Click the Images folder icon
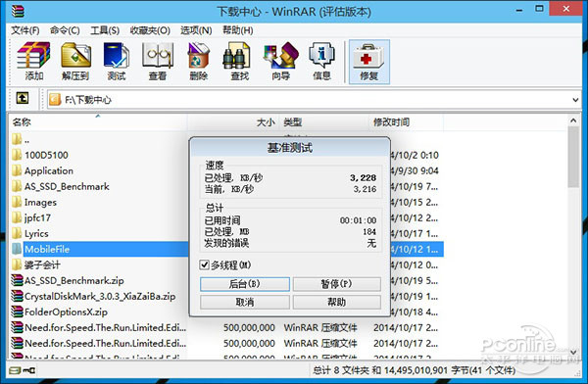The width and height of the screenshot is (588, 384). pos(17,202)
